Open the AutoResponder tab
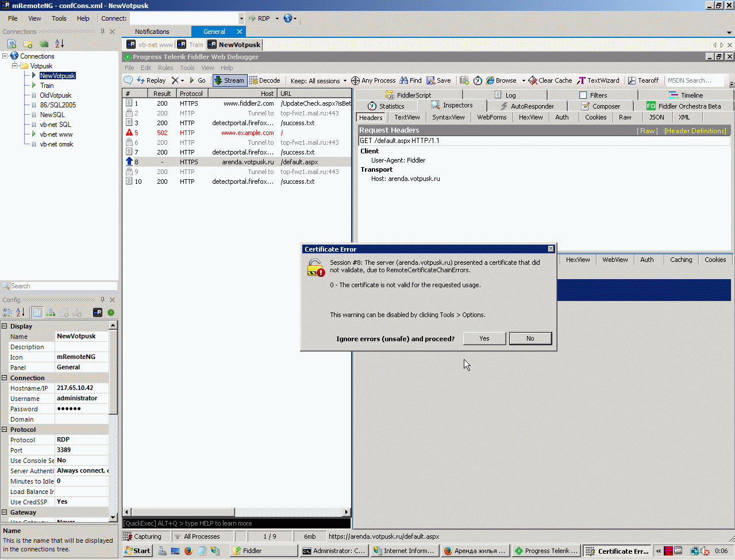This screenshot has height=560, width=735. (527, 106)
